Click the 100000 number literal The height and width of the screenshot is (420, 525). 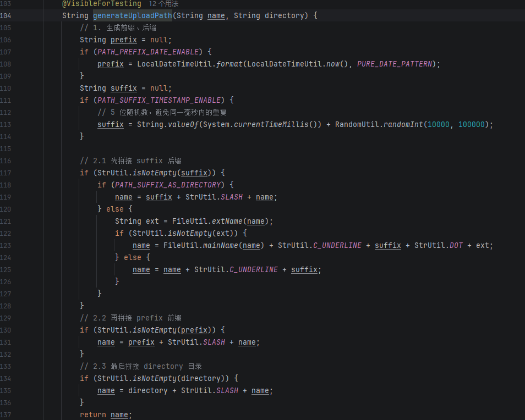[472, 124]
